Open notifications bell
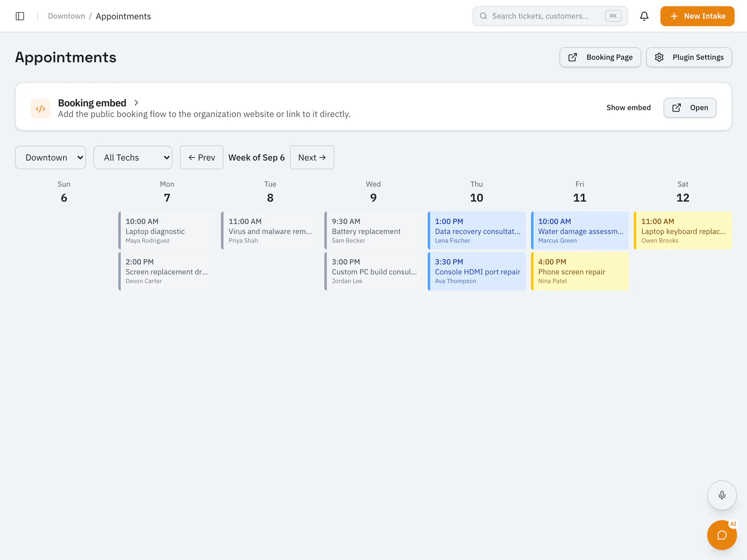This screenshot has width=747, height=560. tap(644, 16)
